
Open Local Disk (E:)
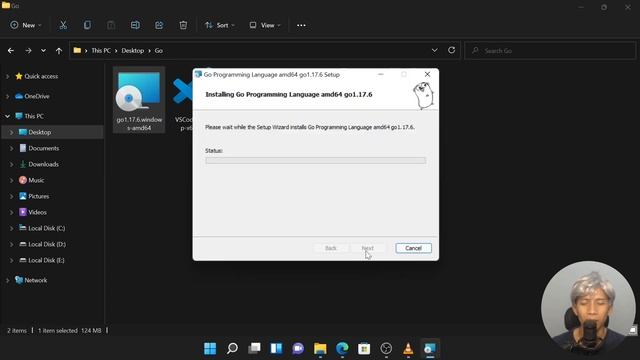[x=46, y=260]
